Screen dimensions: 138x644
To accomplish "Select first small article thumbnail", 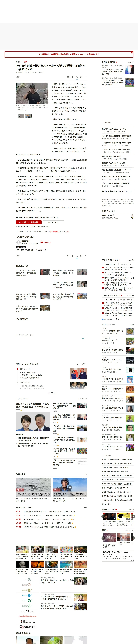I will point(21,116).
